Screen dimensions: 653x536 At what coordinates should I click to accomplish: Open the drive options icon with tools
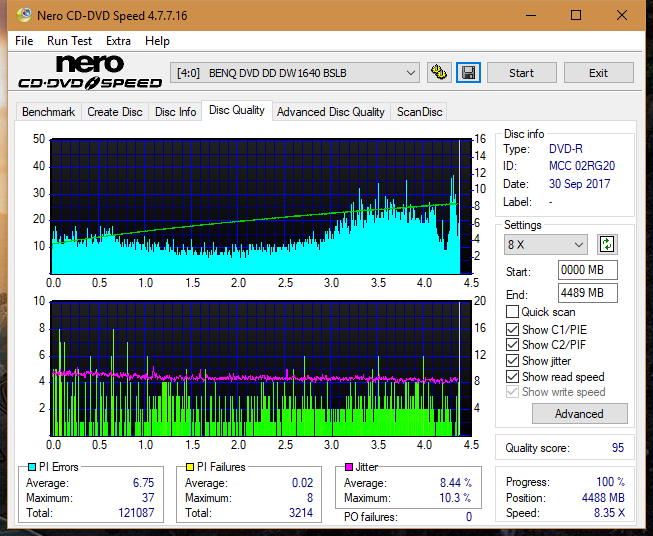[439, 73]
